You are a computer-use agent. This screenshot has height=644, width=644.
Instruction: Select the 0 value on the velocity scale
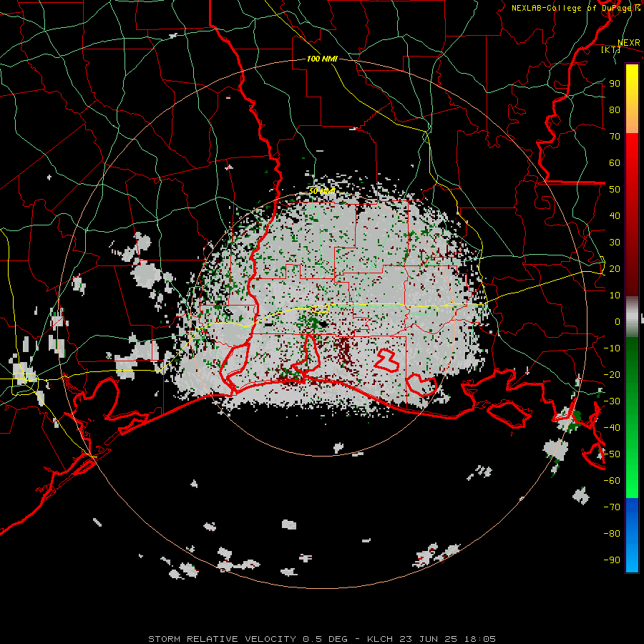click(618, 322)
